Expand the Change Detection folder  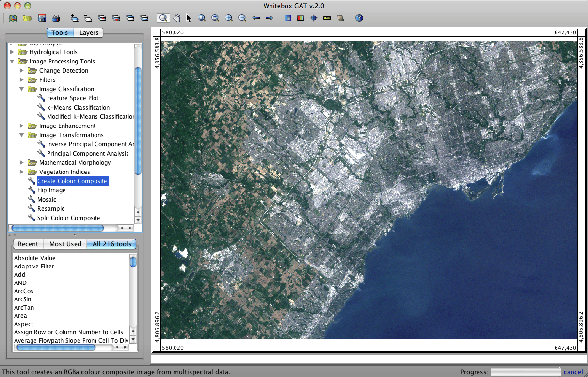click(21, 70)
